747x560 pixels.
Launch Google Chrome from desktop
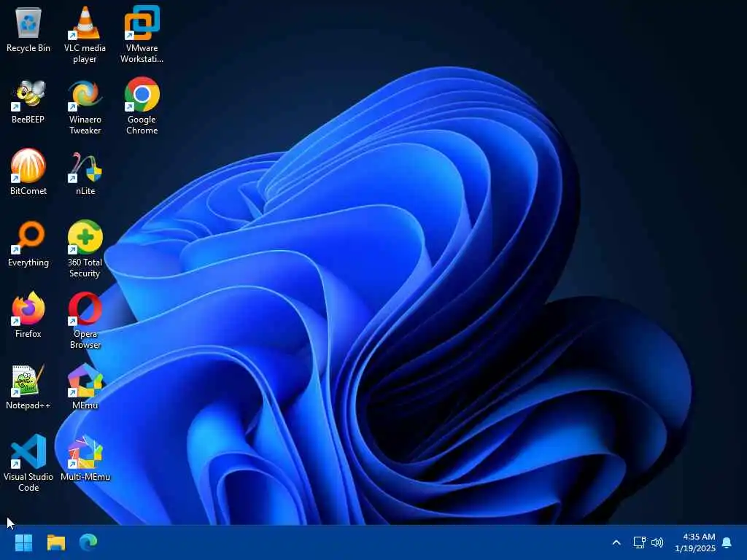point(142,106)
